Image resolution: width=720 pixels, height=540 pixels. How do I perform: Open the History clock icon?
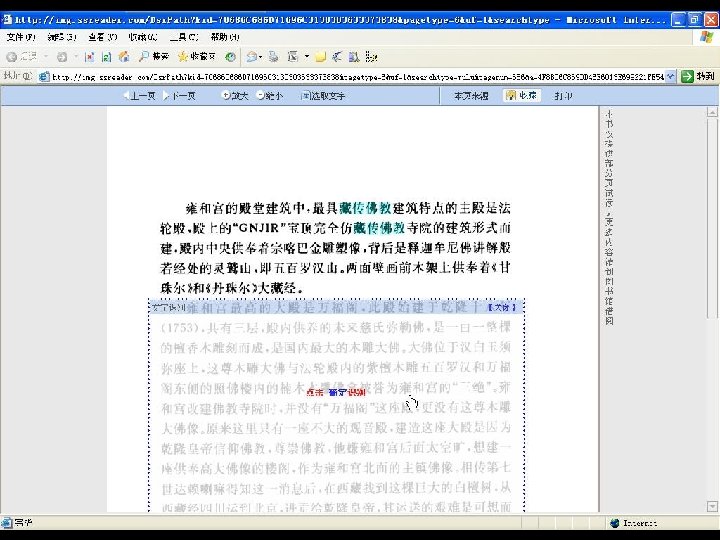(231, 56)
